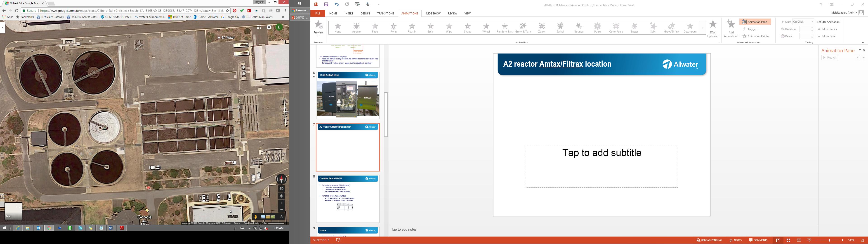Select the Random Bars animation effect

[505, 28]
